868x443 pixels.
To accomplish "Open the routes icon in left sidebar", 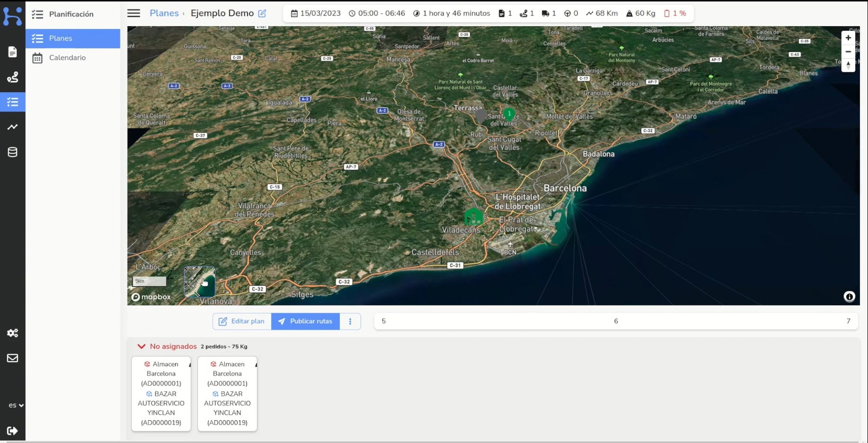I will pos(12,77).
